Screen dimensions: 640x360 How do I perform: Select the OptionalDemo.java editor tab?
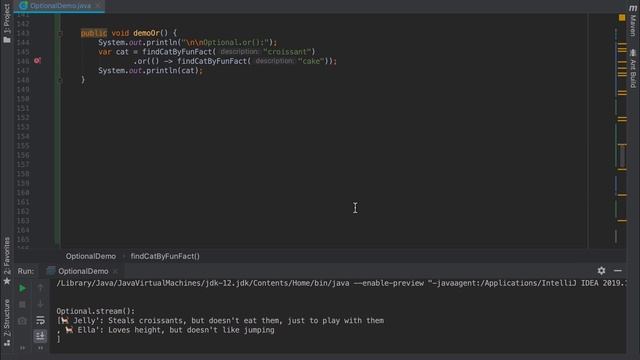60,6
